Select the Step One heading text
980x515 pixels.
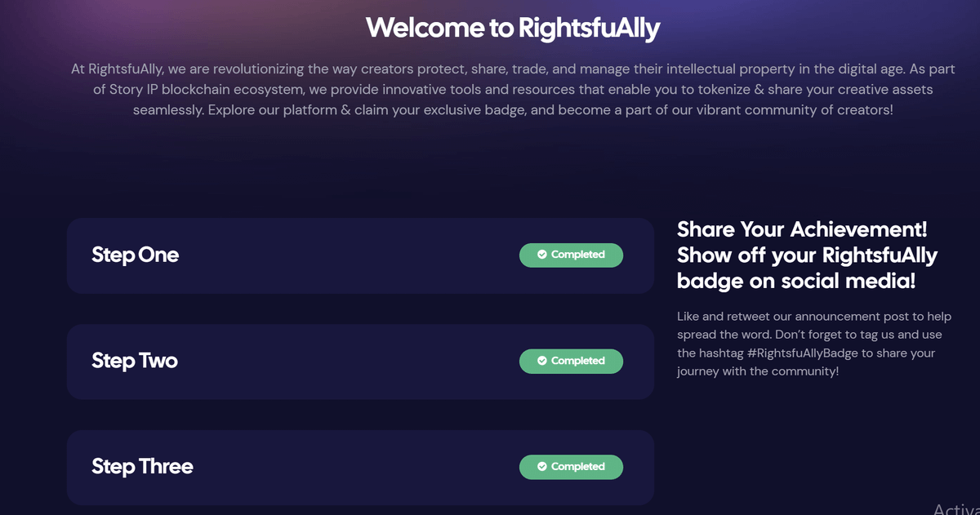[x=135, y=255]
